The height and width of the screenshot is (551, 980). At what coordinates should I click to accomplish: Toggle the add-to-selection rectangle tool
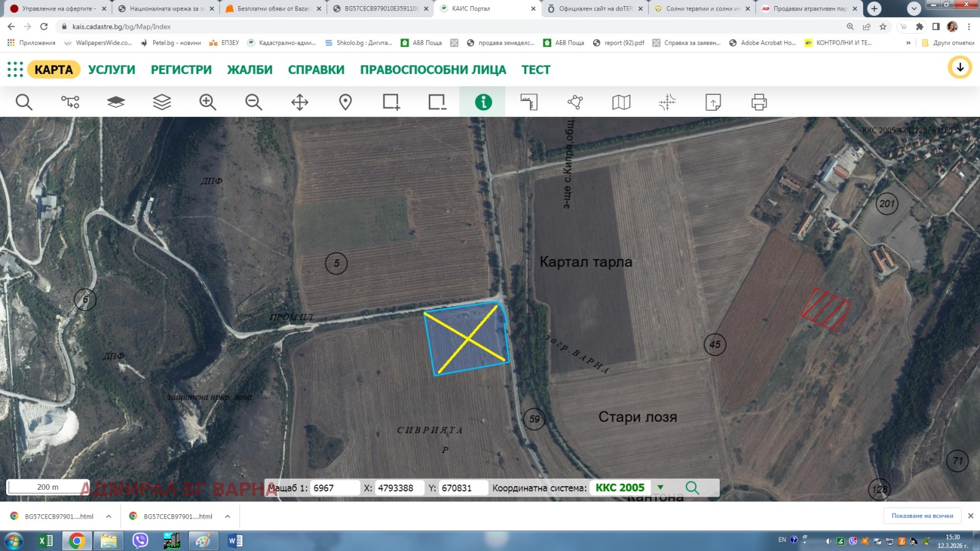pos(391,102)
